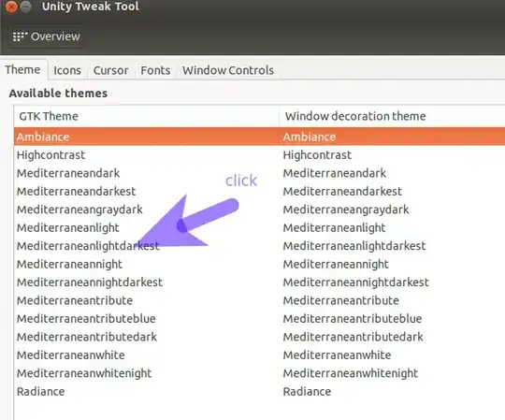Choose Mediterraneangraydark in Window decoration column
Screen dimensions: 505x420
346,210
